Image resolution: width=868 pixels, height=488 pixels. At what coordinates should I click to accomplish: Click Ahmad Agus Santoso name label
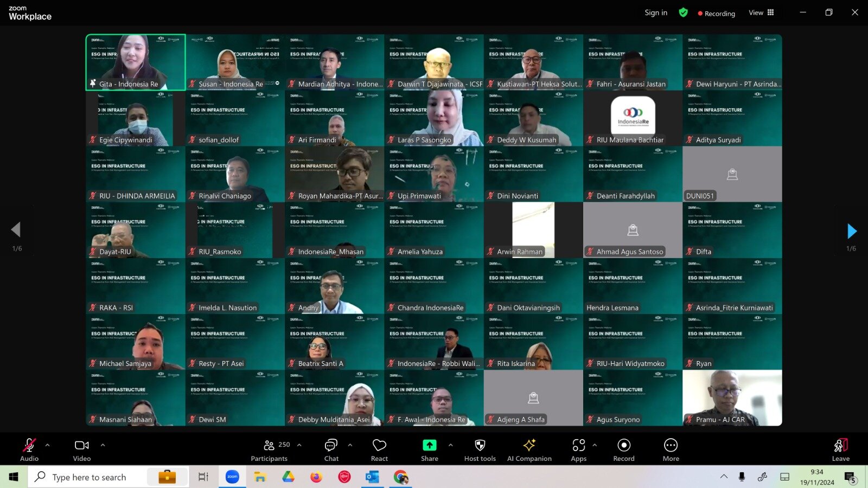click(630, 252)
